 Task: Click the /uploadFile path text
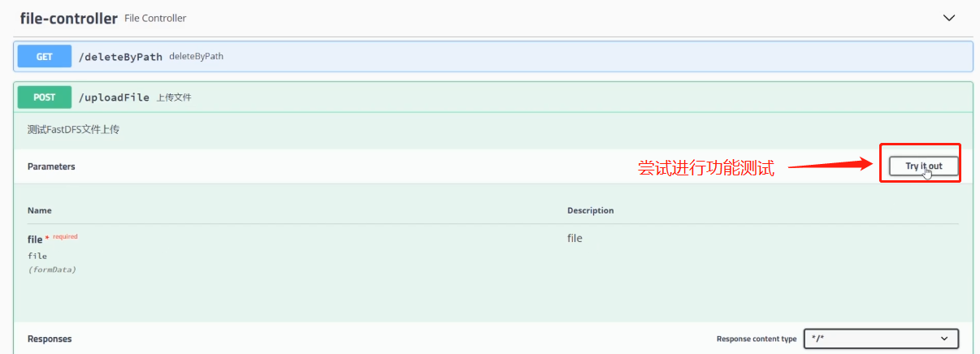tap(114, 97)
